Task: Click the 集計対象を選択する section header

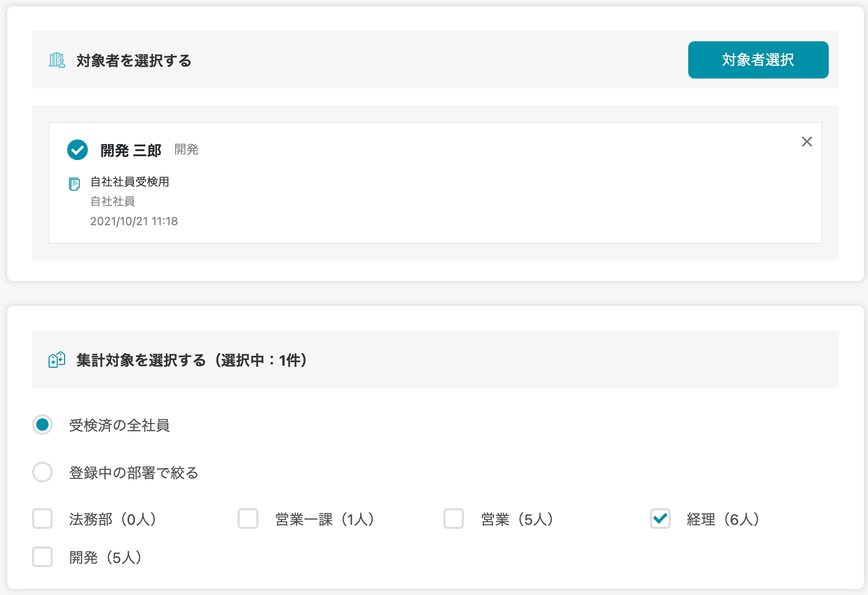Action: (x=192, y=360)
